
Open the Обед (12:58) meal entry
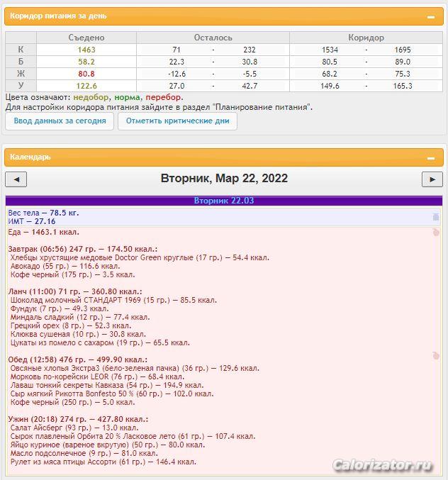(x=78, y=359)
